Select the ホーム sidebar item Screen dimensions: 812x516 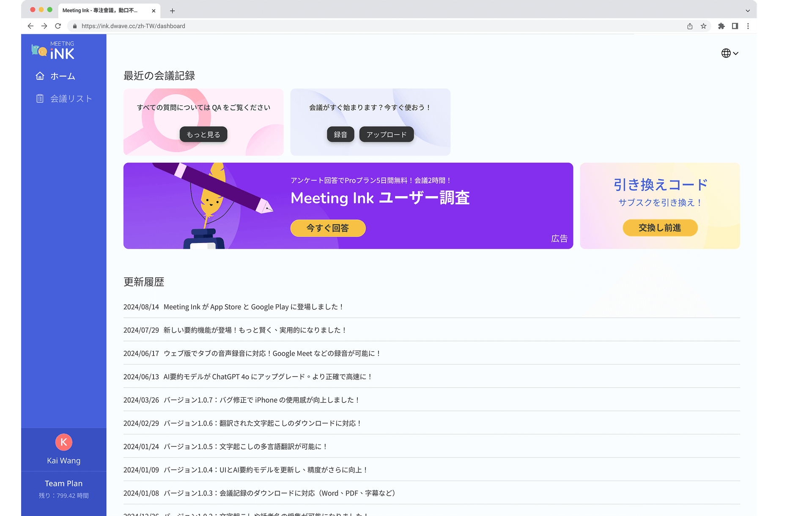click(63, 76)
